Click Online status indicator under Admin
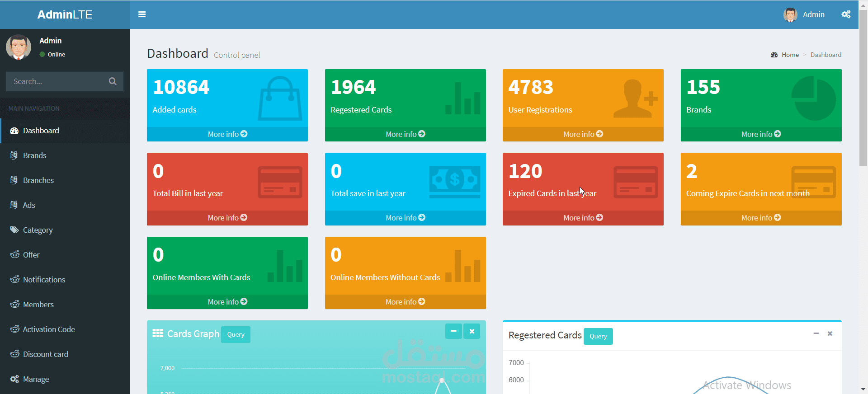The height and width of the screenshot is (394, 868). pos(52,54)
